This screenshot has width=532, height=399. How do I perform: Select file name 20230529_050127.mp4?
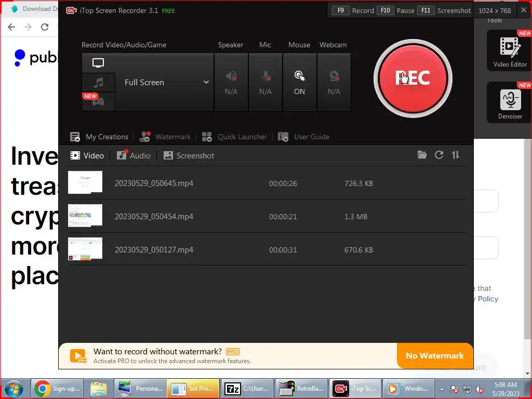click(x=154, y=250)
